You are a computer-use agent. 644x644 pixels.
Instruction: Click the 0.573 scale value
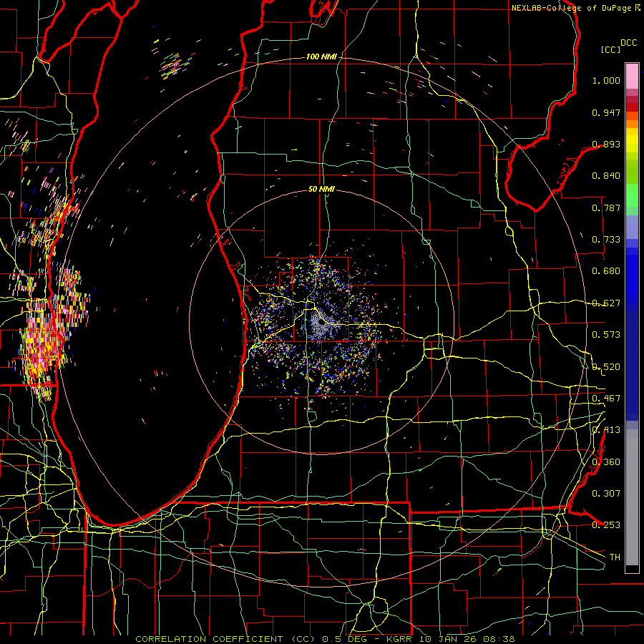coord(606,335)
